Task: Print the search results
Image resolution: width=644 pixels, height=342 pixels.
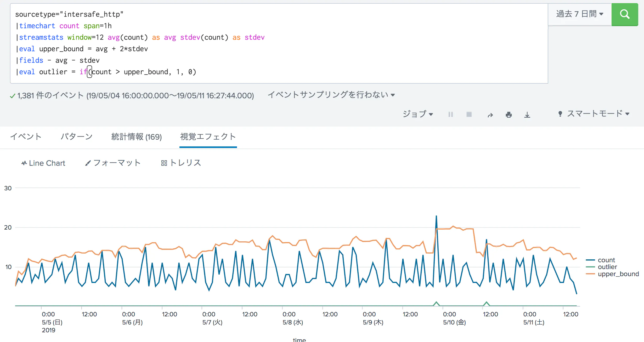Action: (x=509, y=115)
